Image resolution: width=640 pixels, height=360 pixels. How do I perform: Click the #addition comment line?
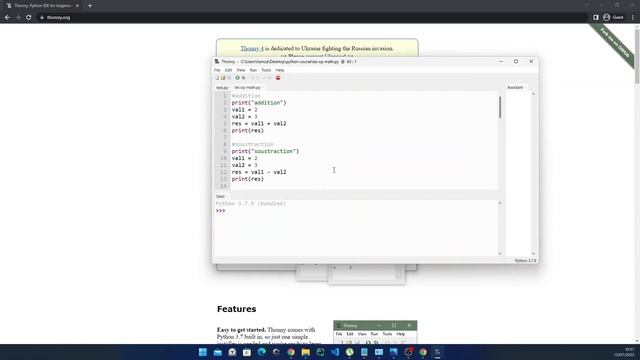[246, 96]
